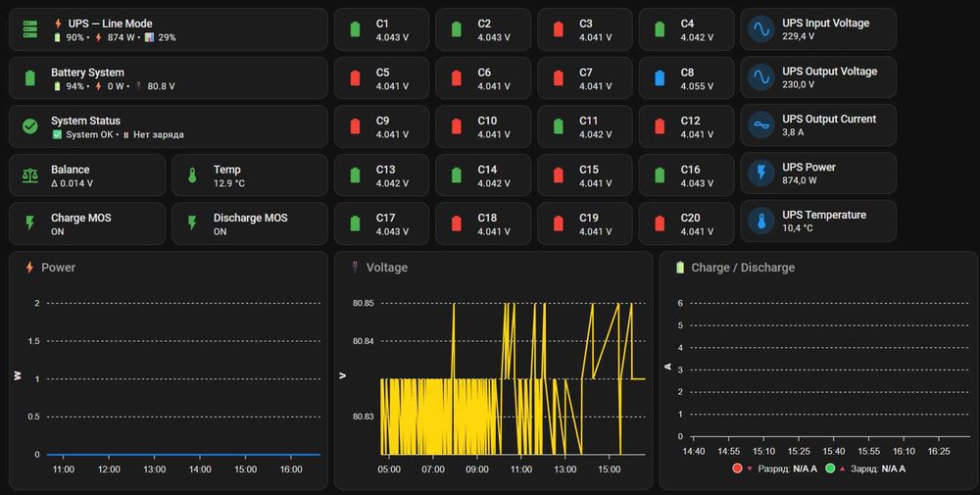Toggle the Discharge MOS tile

(x=250, y=223)
